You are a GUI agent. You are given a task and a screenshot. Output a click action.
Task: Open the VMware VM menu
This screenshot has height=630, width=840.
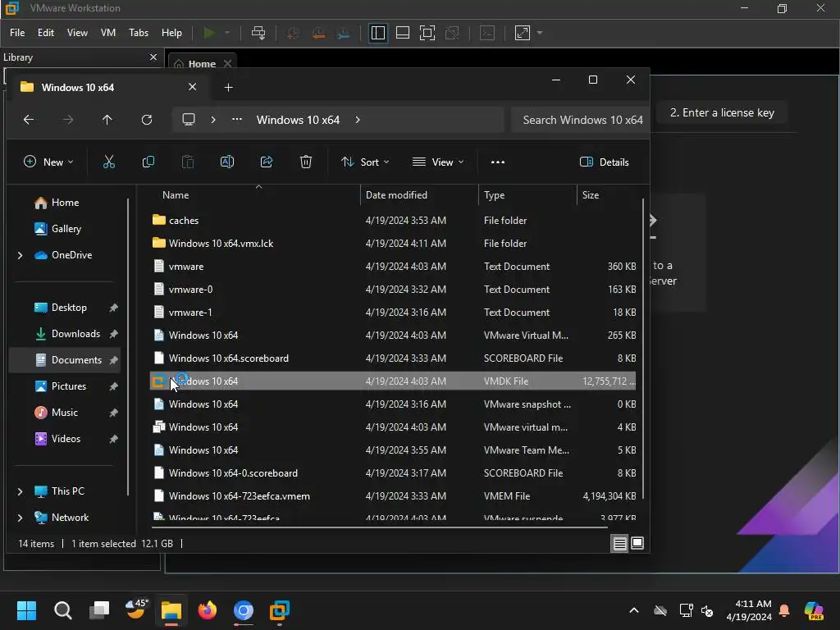click(108, 33)
